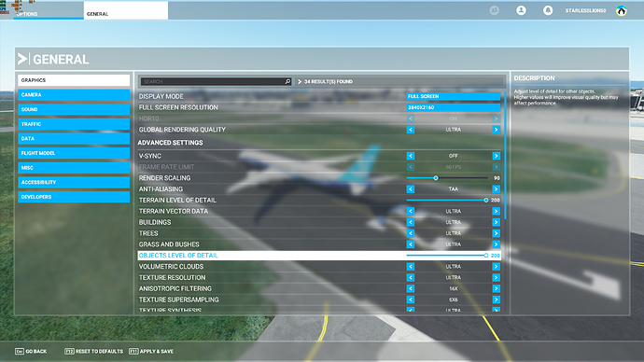Switch to the General tab

pos(126,11)
